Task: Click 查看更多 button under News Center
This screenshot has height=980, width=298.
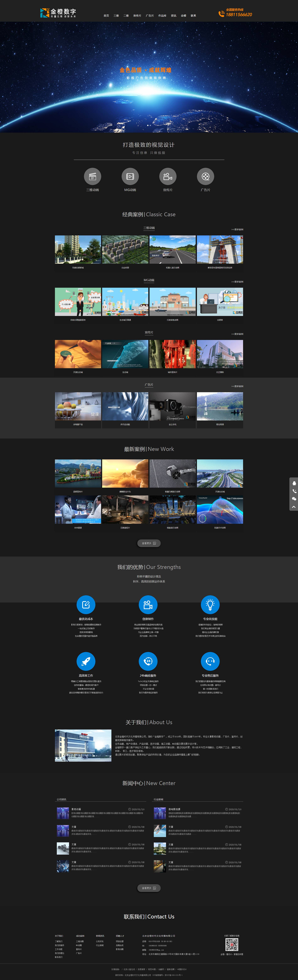Action: pos(149,888)
